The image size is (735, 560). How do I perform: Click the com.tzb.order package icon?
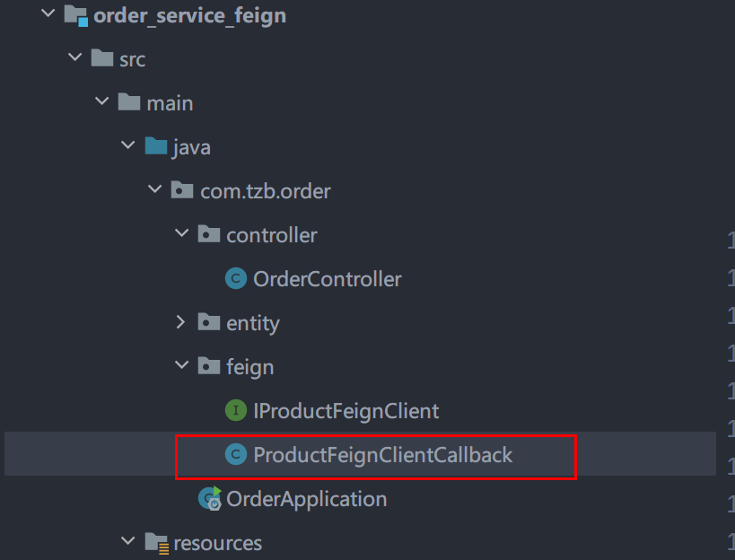[182, 191]
